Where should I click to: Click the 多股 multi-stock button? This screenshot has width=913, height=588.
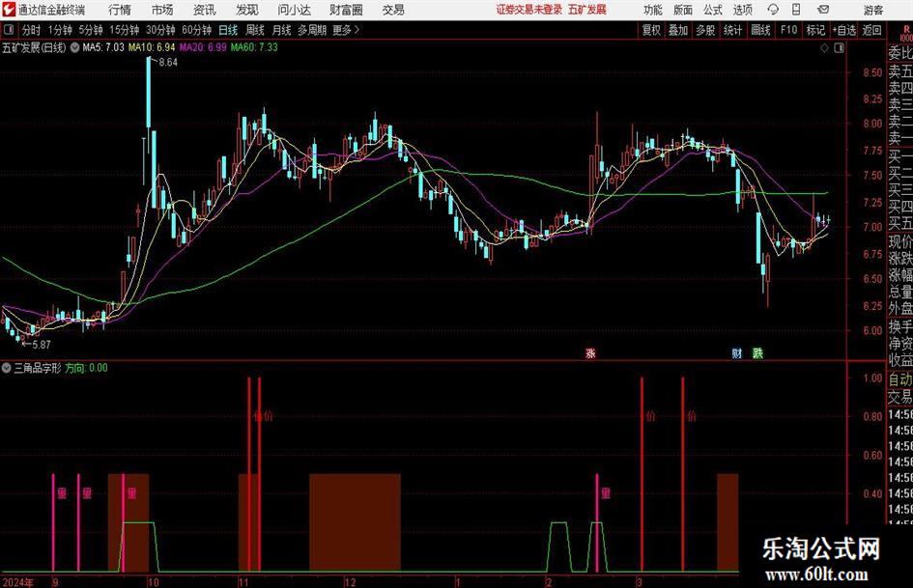(x=705, y=30)
